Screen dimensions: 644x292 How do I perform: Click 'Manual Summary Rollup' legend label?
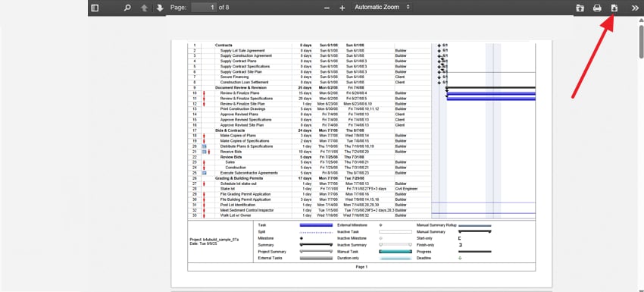(436, 225)
